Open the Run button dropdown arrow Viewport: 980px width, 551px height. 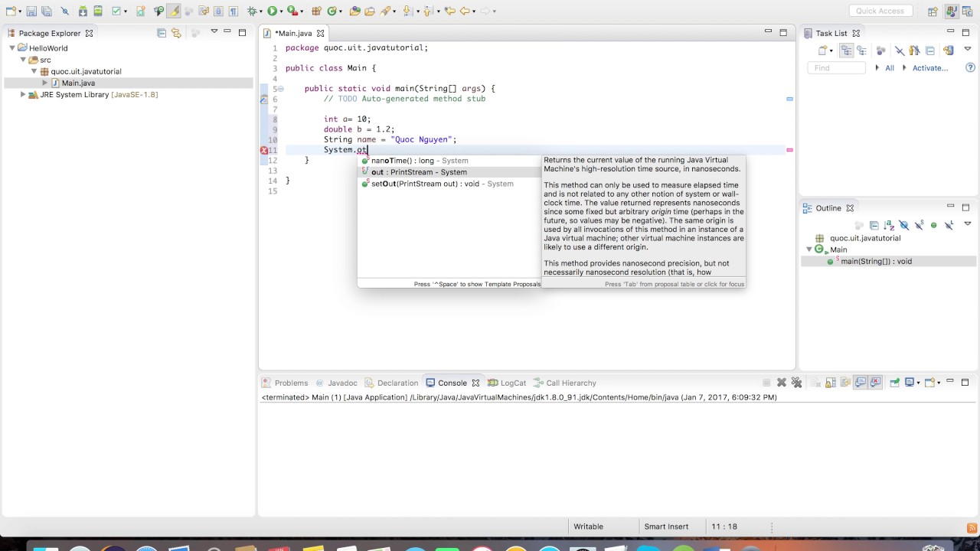(281, 11)
